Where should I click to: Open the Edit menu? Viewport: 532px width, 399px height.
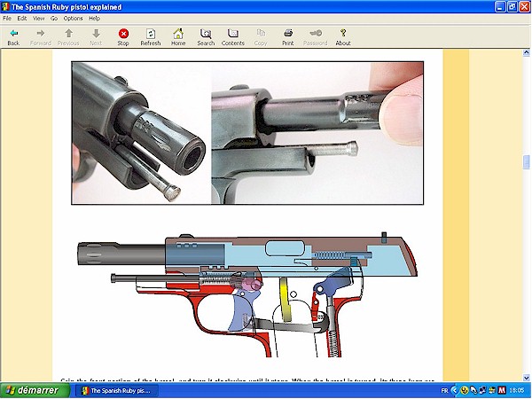pos(22,19)
